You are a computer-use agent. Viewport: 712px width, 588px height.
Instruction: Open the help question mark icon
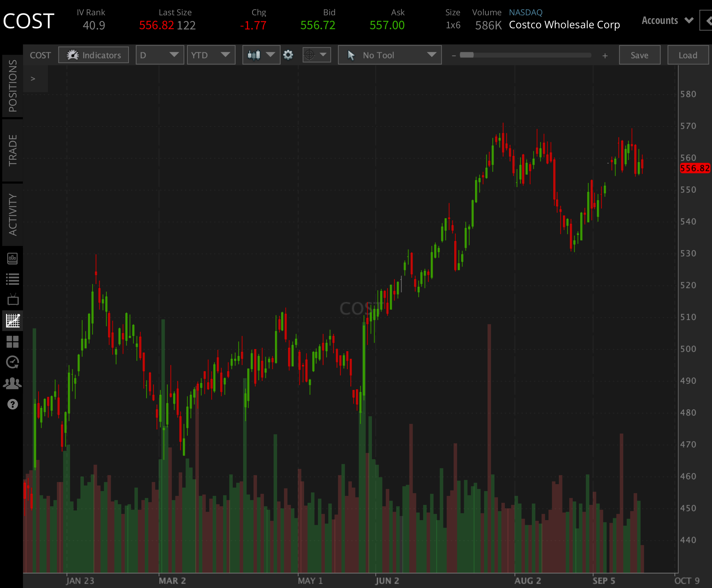click(12, 404)
